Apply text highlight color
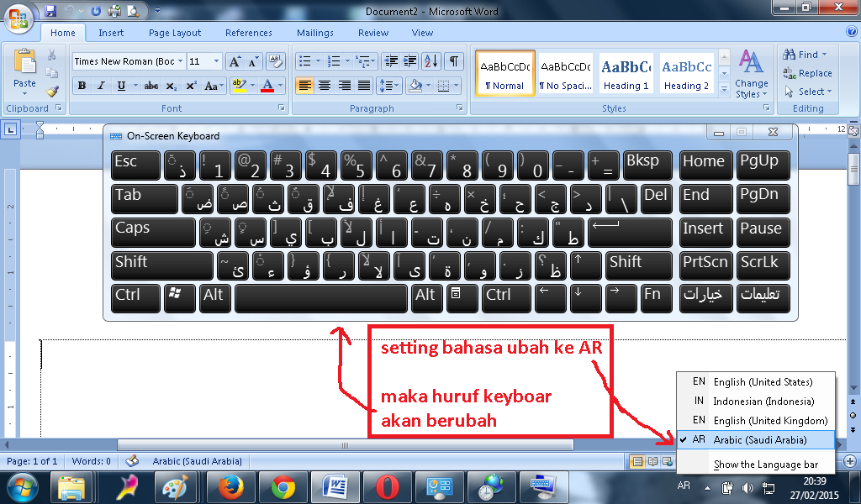 239,86
